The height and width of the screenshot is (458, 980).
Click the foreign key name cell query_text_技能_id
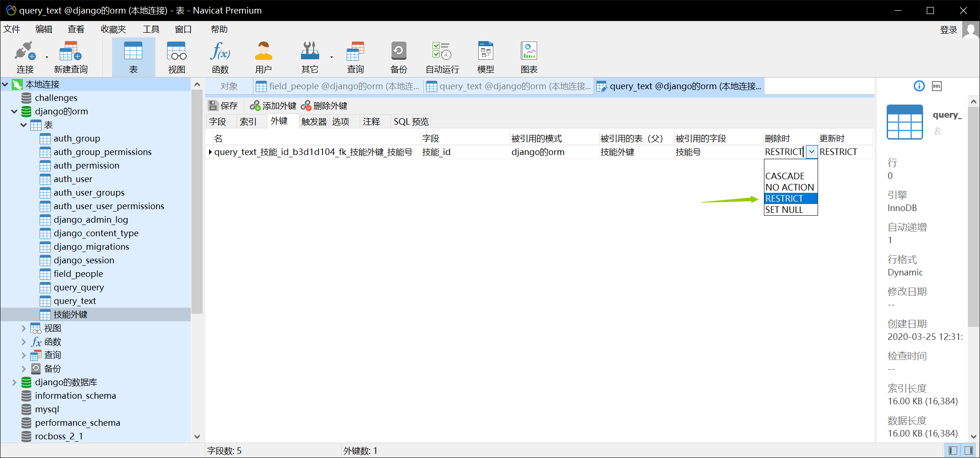pos(317,152)
